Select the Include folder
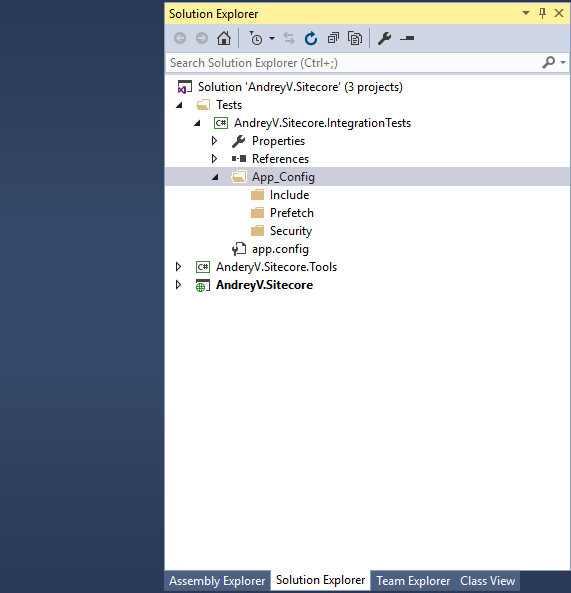This screenshot has width=571, height=593. pyautogui.click(x=289, y=195)
